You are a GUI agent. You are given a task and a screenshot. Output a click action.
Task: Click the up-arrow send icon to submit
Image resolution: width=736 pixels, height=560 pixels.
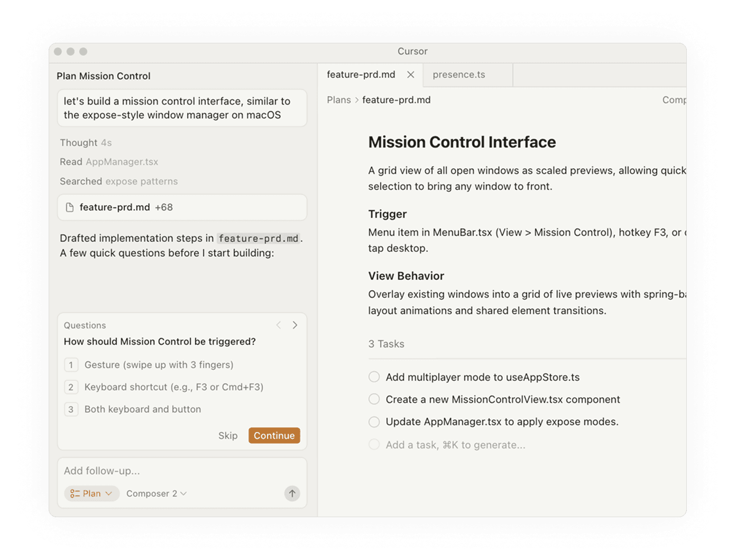click(x=292, y=493)
